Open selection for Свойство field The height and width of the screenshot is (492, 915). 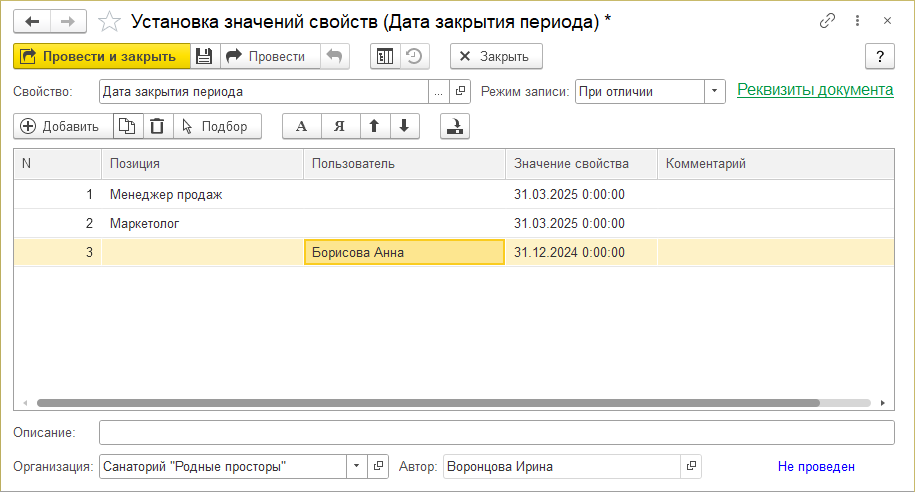pyautogui.click(x=439, y=91)
